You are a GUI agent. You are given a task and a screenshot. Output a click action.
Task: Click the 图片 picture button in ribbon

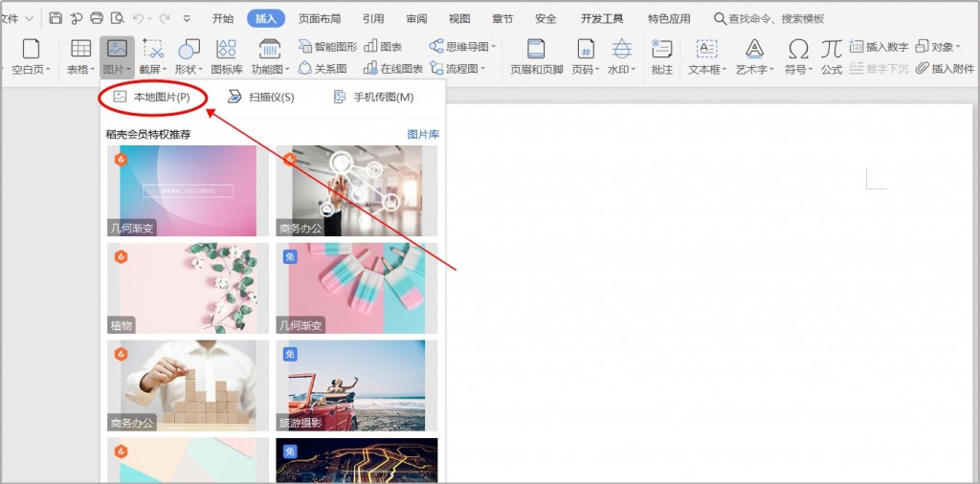(117, 56)
